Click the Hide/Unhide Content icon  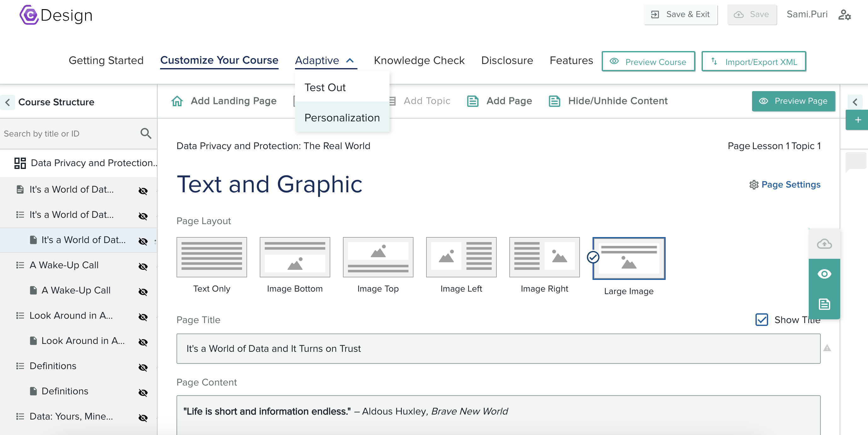coord(554,101)
